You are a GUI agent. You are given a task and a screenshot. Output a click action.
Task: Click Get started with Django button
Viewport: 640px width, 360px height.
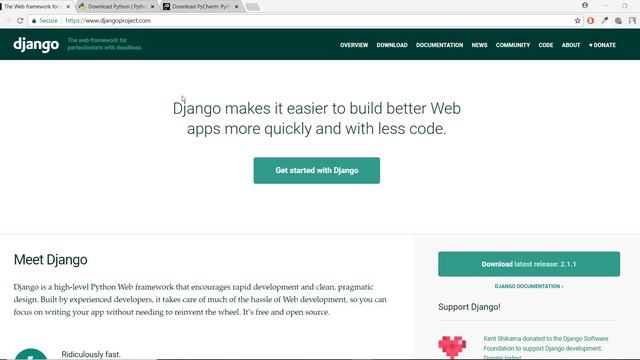[317, 170]
